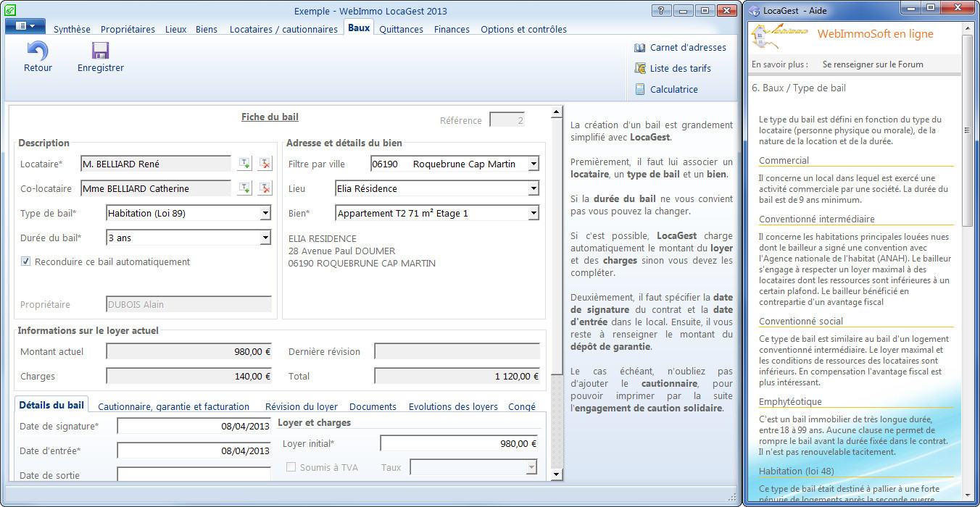
Task: Open Cautionnaire, garantie et facturation sub-tab
Action: pos(173,406)
